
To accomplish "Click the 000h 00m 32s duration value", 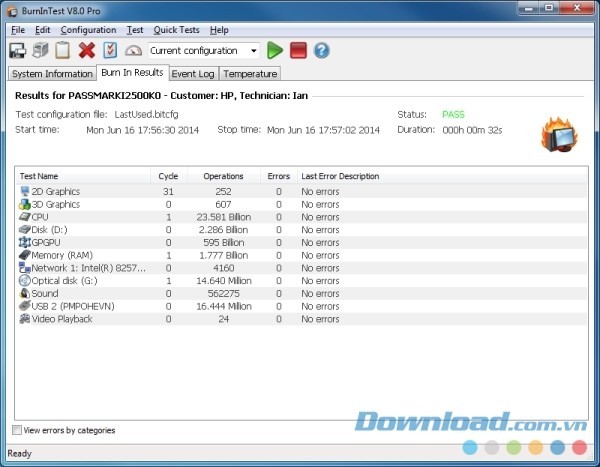I will pos(472,130).
